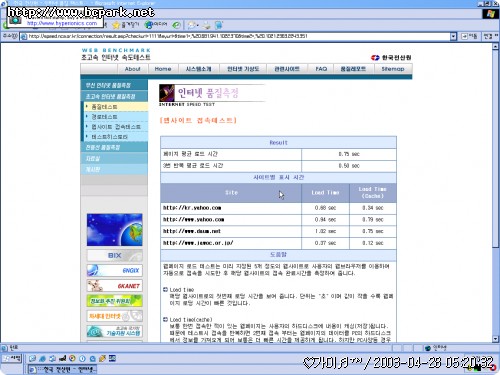Screen dimensions: 500x375
Task: Open the 관련사이트 tab
Action: (x=287, y=69)
